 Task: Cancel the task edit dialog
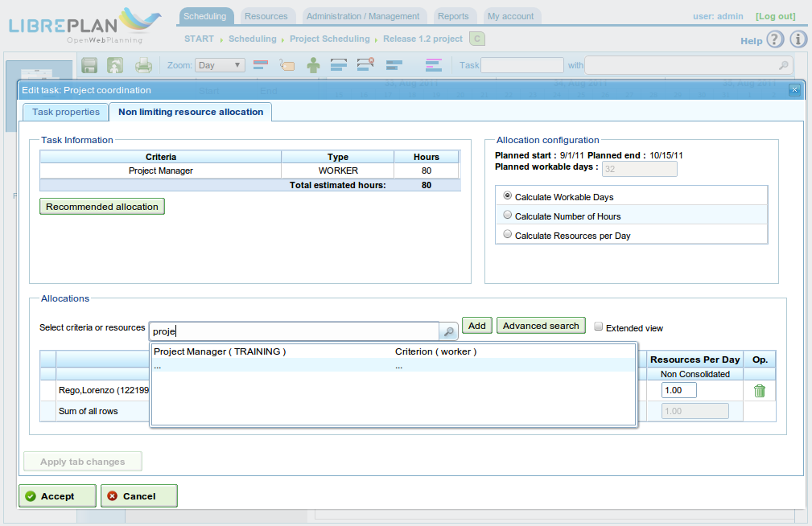click(138, 496)
